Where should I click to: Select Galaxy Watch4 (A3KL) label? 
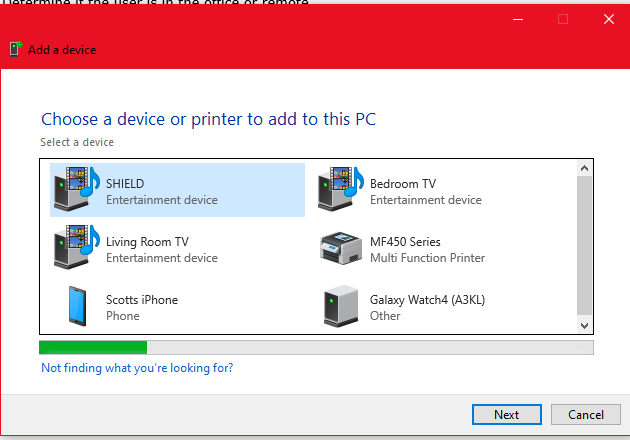[x=428, y=300]
